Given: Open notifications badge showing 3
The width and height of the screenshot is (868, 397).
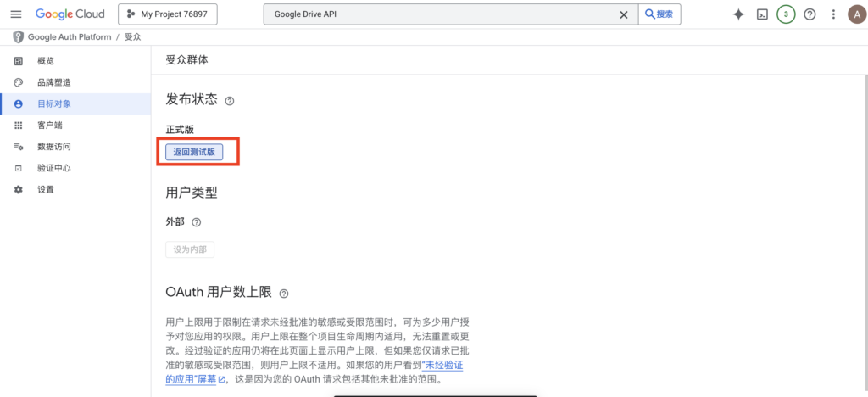Looking at the screenshot, I should [786, 14].
